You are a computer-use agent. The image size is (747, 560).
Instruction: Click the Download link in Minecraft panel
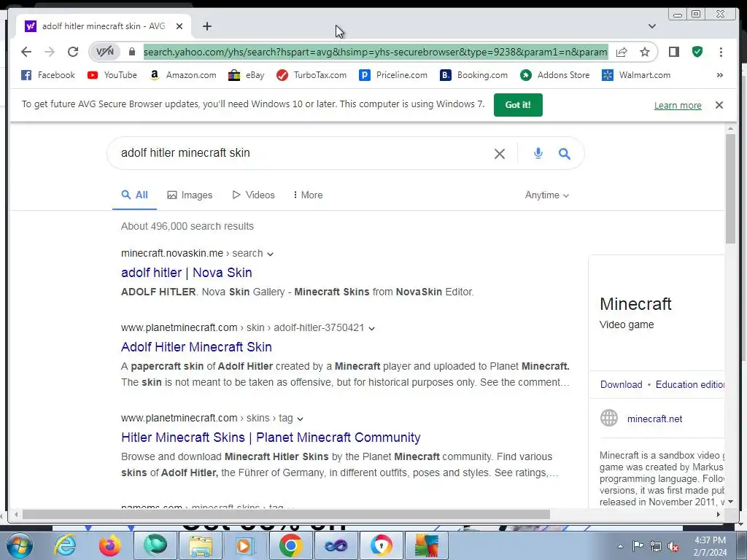tap(622, 384)
